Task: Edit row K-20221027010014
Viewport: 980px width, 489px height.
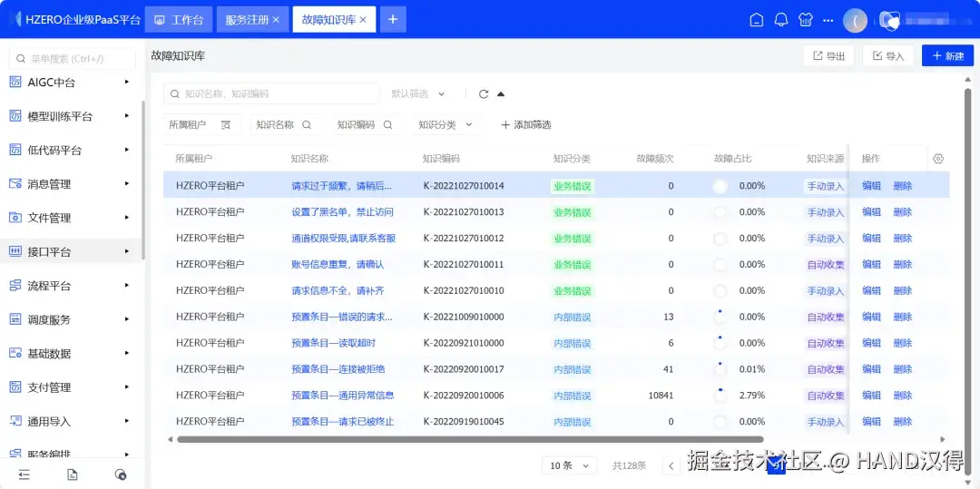Action: 871,185
